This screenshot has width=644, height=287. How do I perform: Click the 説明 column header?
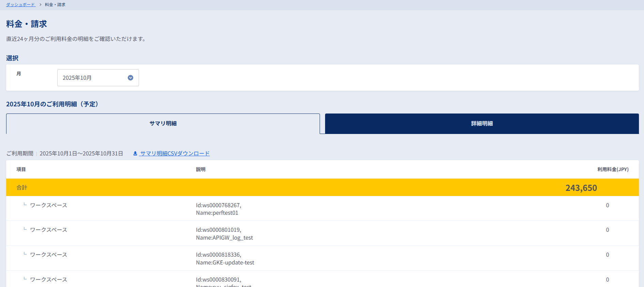pos(201,169)
